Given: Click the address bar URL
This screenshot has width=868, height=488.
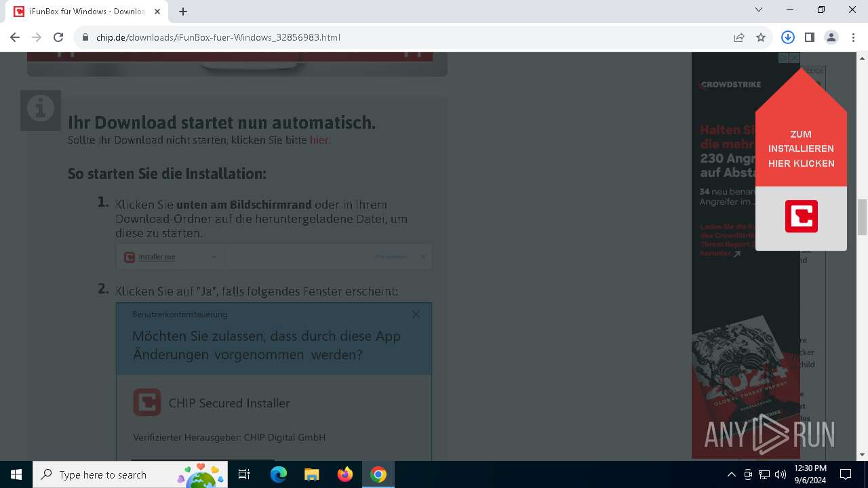Looking at the screenshot, I should (218, 37).
